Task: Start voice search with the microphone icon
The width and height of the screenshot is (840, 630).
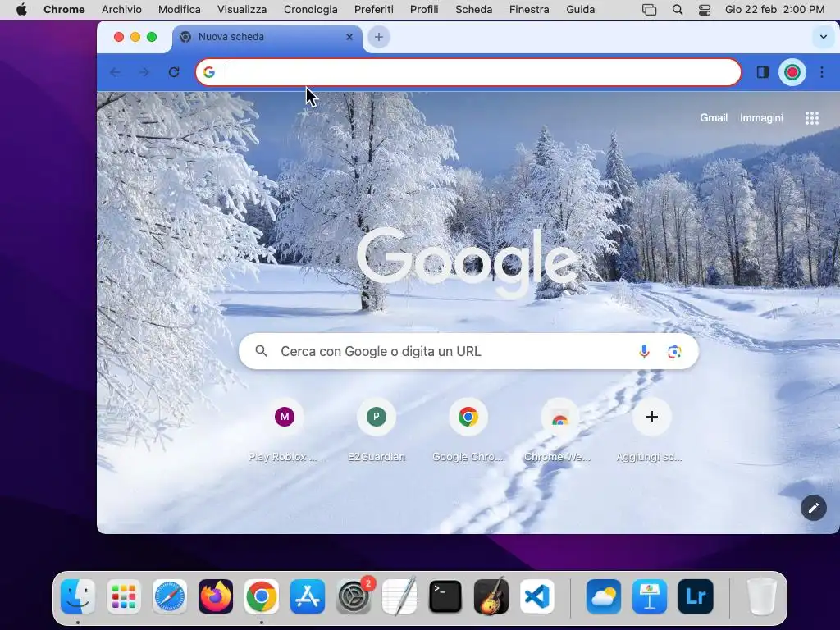Action: point(644,351)
